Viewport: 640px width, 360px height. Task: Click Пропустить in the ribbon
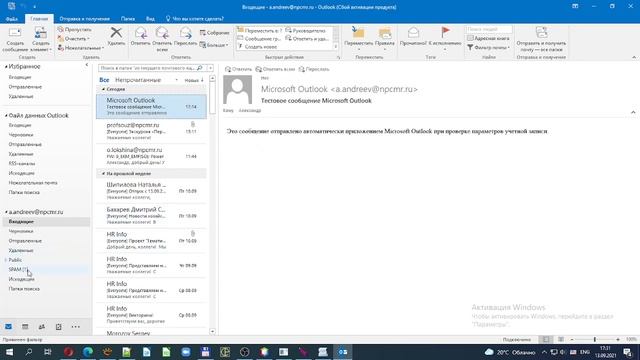tap(74, 29)
